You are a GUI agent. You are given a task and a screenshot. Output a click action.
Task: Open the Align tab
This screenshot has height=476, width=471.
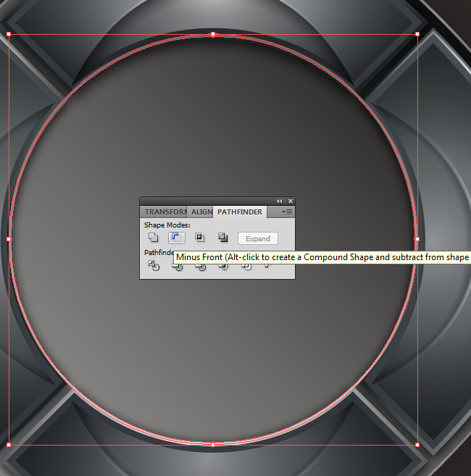tap(200, 212)
